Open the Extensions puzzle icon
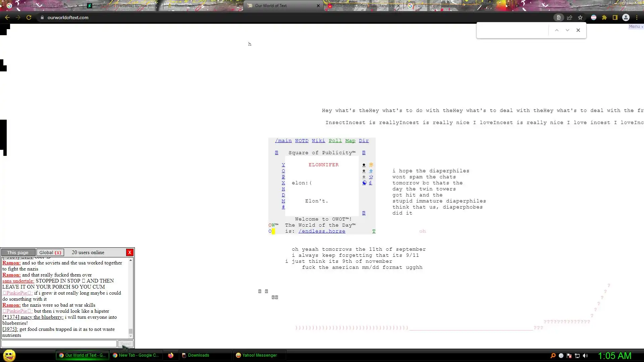Image resolution: width=644 pixels, height=362 pixels. [604, 17]
